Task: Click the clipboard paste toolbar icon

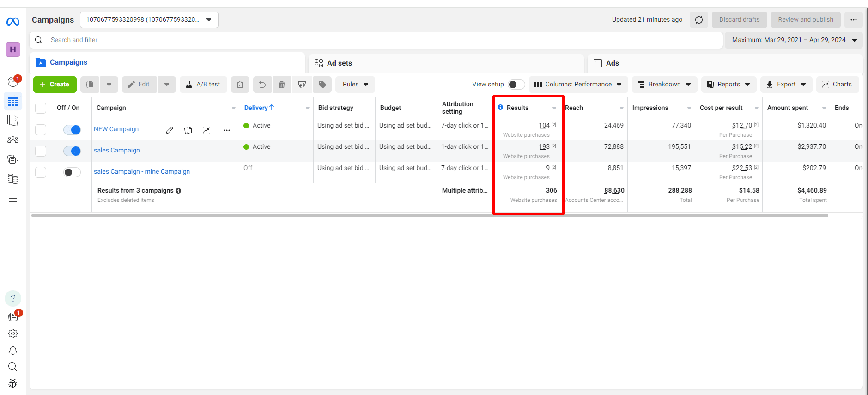Action: 240,85
